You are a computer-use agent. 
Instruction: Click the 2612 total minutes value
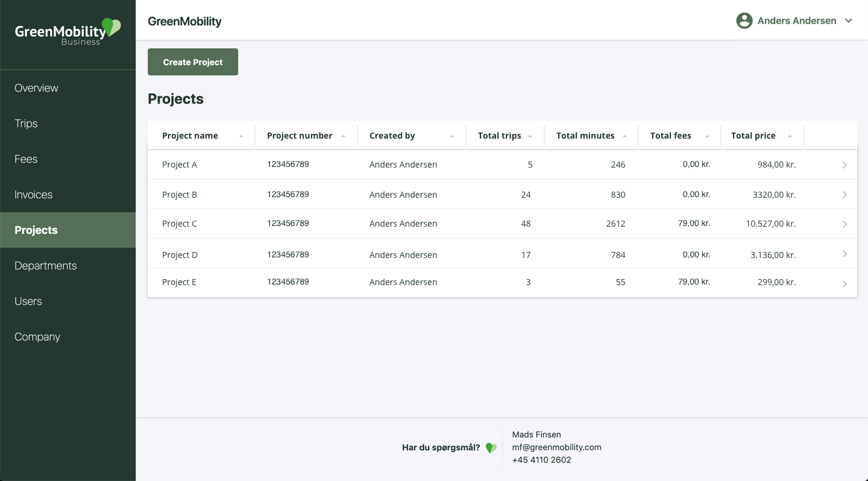[x=615, y=224]
